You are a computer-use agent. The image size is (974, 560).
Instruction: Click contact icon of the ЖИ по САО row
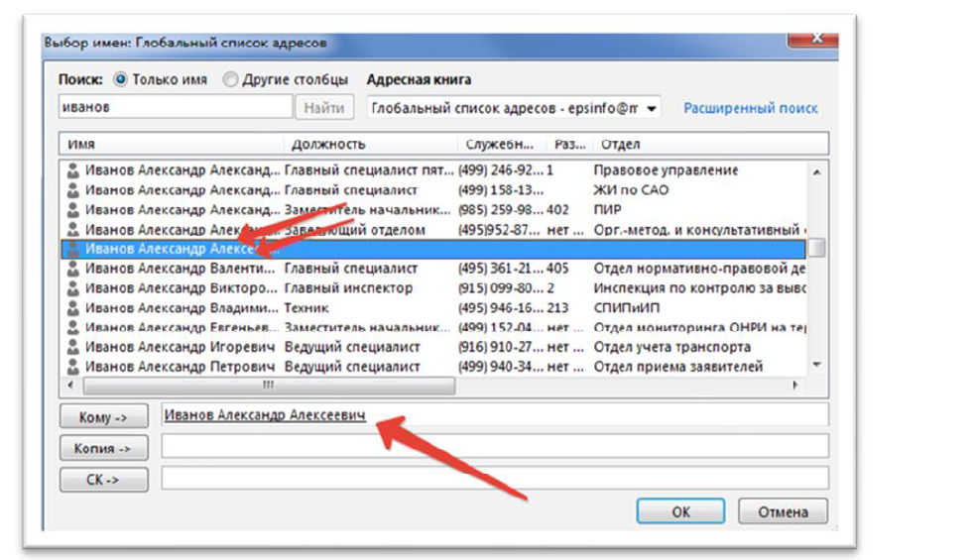click(x=72, y=189)
